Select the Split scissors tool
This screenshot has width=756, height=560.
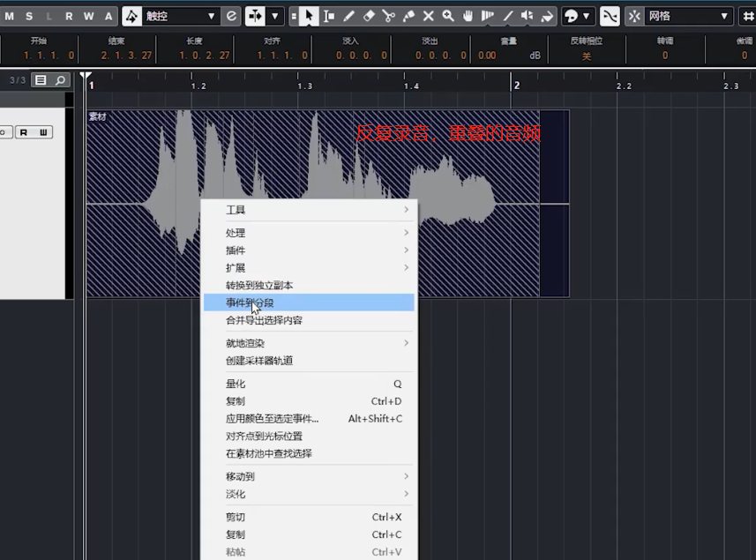389,17
